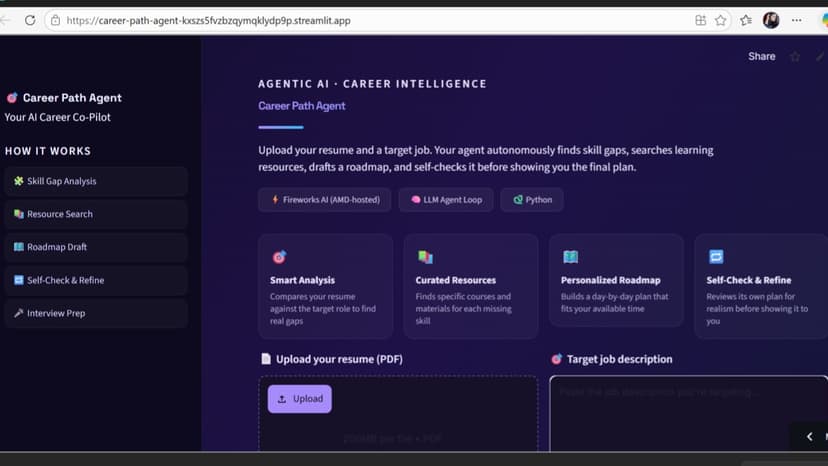Image resolution: width=828 pixels, height=466 pixels.
Task: Select Skill Gap Analysis in sidebar
Action: pyautogui.click(x=96, y=181)
